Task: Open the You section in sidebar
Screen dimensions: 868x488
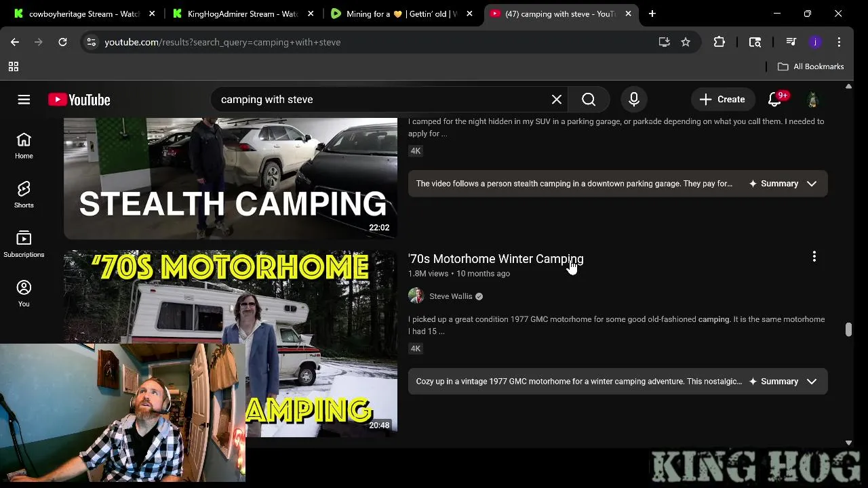Action: (x=24, y=293)
